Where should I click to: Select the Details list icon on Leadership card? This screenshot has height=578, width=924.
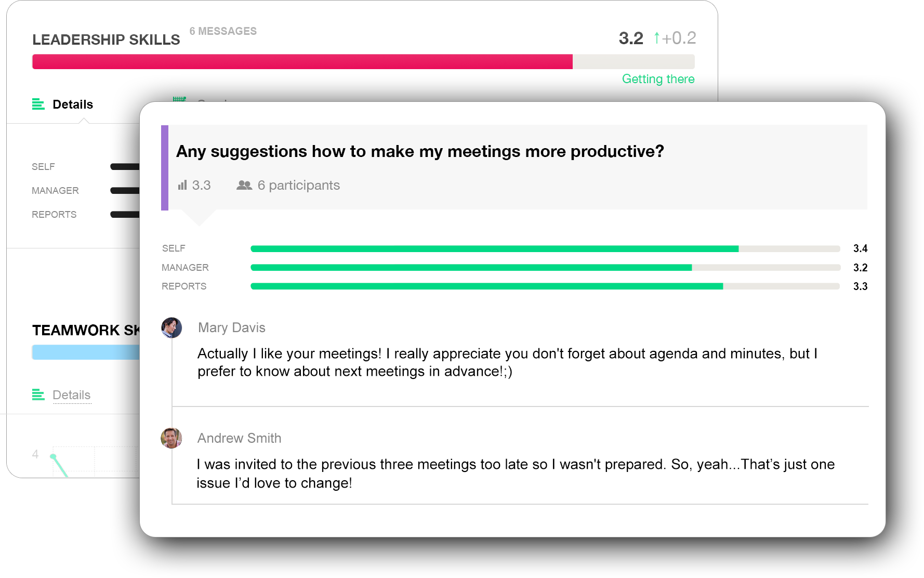pos(38,104)
